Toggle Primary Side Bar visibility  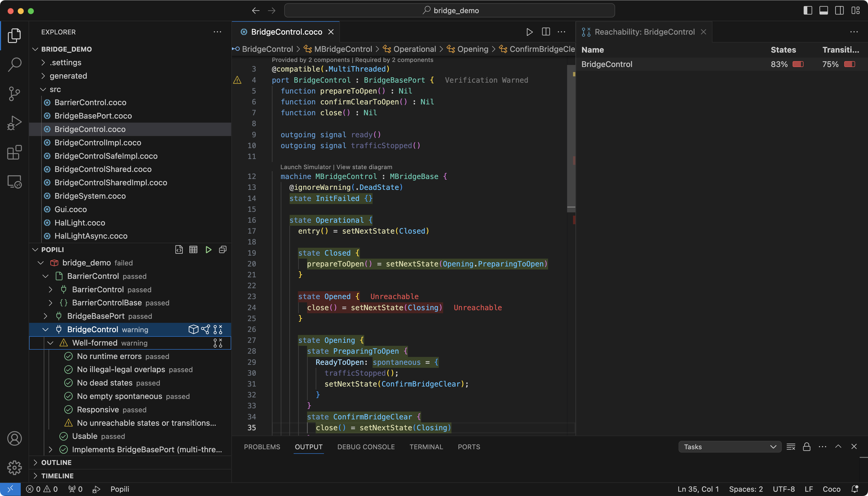coord(808,11)
